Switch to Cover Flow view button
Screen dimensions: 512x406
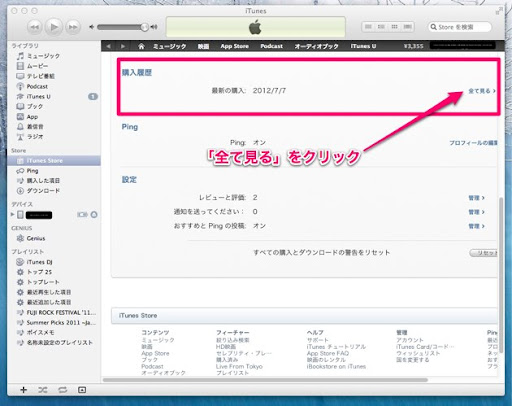click(408, 27)
